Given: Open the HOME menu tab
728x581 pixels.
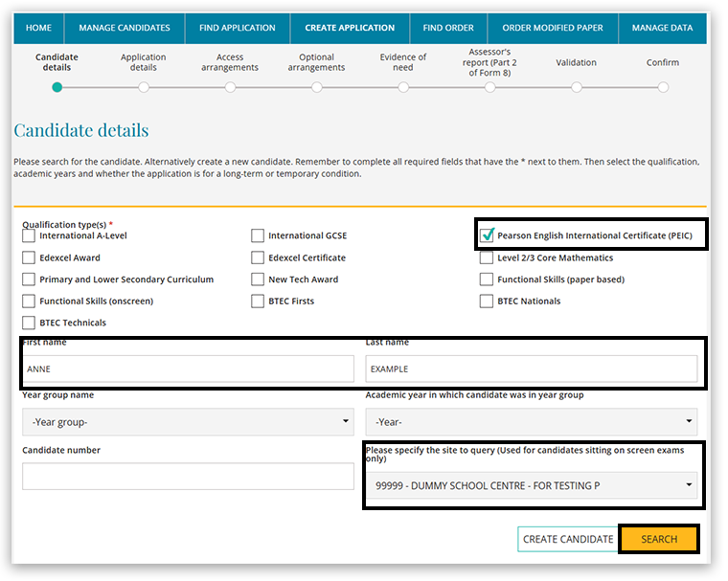Looking at the screenshot, I should tap(39, 28).
